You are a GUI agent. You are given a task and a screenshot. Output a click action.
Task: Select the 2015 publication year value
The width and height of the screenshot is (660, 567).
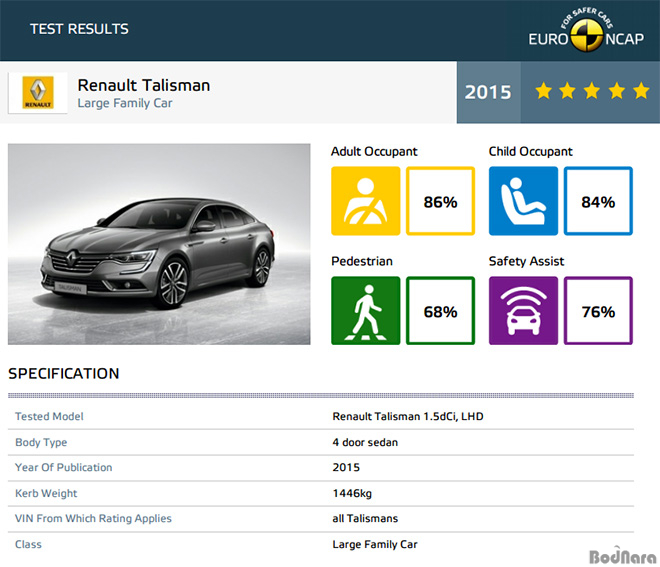click(346, 468)
